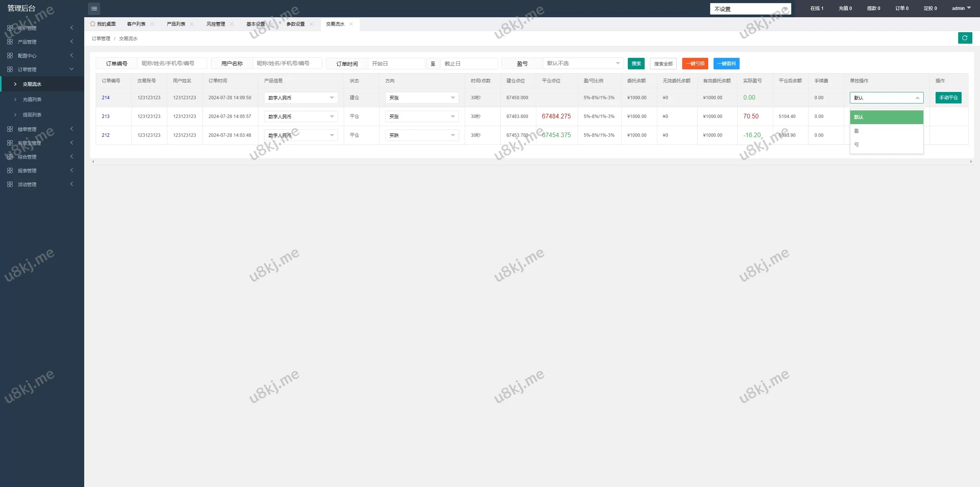Open the 盈亏 默认不选 filter dropdown

(x=583, y=63)
